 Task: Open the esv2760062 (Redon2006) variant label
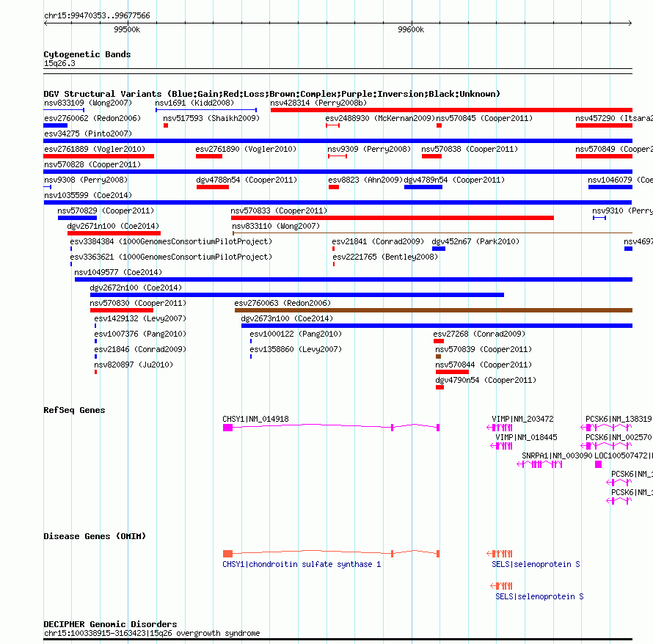click(92, 118)
